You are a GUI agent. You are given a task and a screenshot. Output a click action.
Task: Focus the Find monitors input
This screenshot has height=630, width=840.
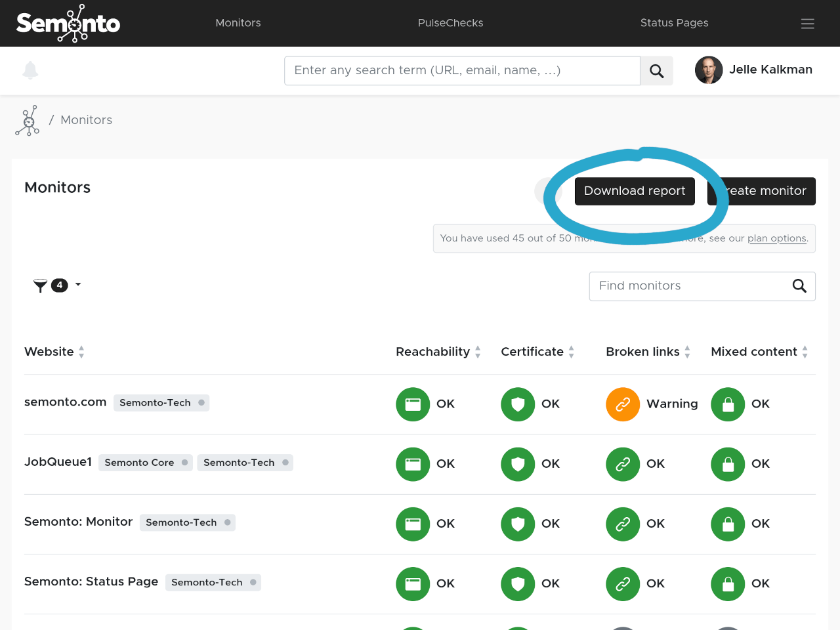click(702, 286)
